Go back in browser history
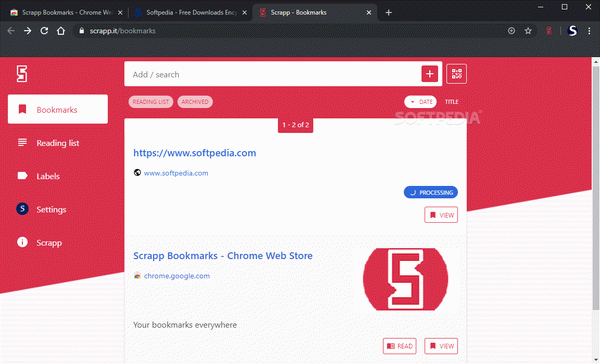 [11, 31]
